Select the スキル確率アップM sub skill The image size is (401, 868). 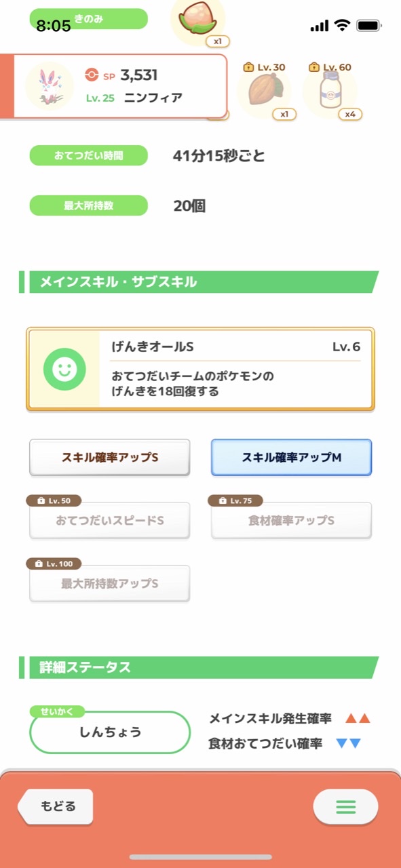point(292,458)
